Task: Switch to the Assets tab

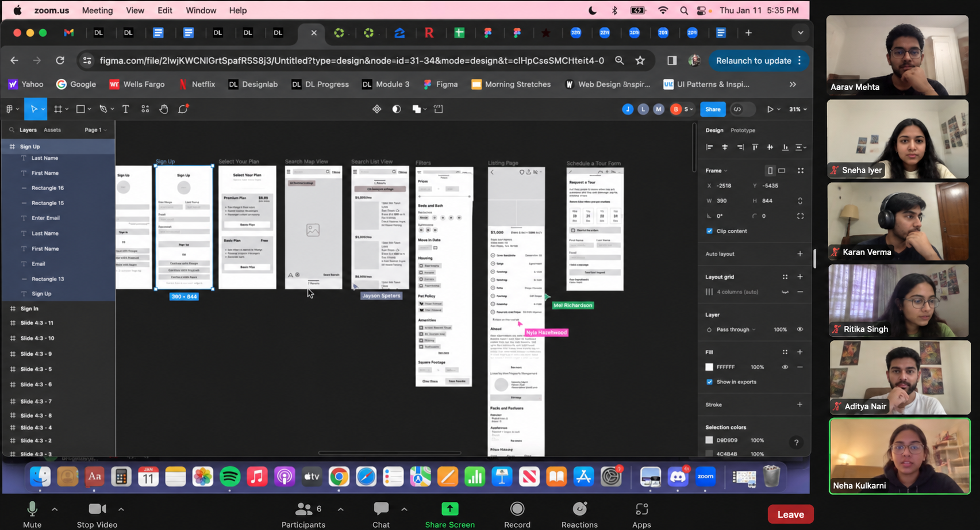Action: 52,130
